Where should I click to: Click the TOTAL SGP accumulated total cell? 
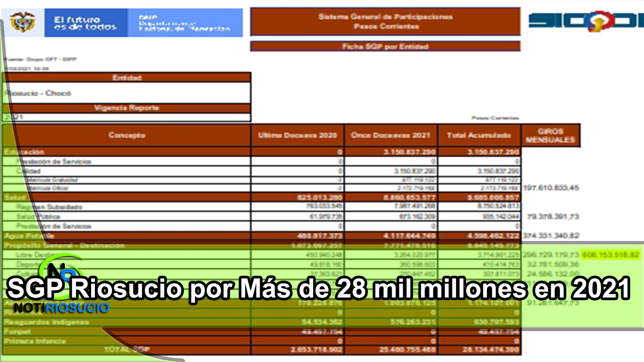(480, 350)
